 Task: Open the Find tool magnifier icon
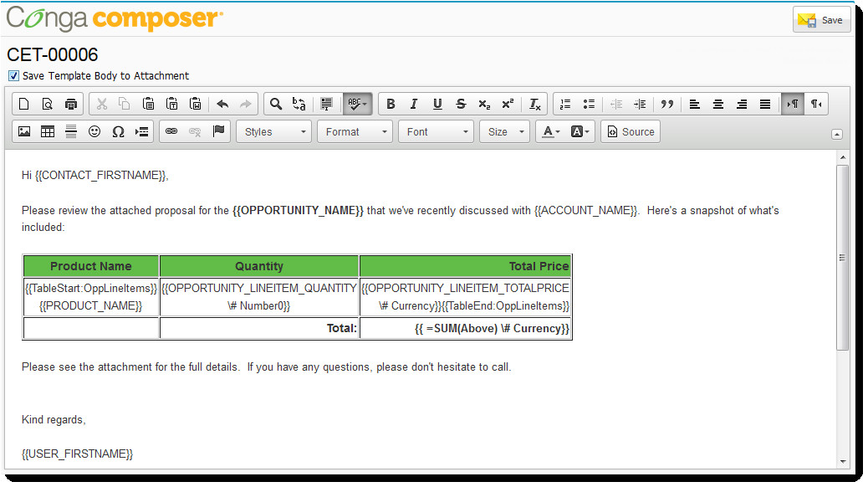click(275, 105)
